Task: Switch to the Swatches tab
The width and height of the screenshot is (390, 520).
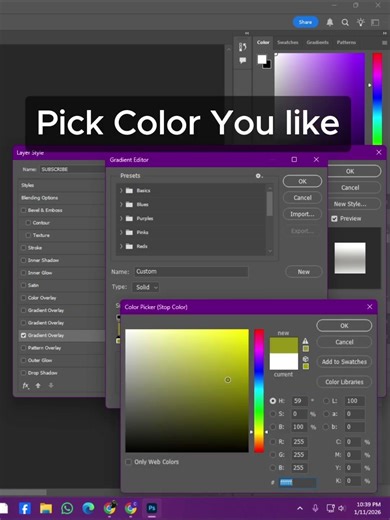Action: click(x=288, y=42)
